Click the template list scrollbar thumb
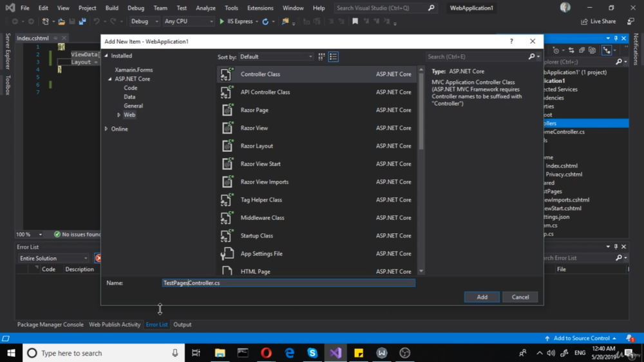The height and width of the screenshot is (362, 644). click(421, 111)
